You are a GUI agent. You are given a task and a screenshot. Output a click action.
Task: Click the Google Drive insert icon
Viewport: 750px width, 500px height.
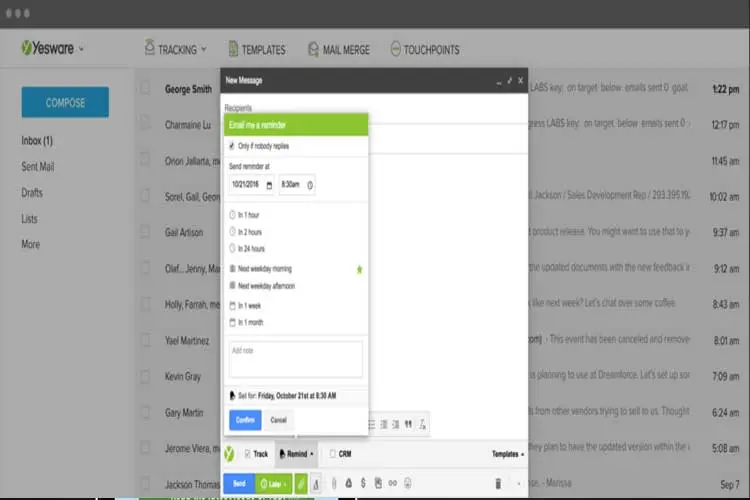point(349,483)
